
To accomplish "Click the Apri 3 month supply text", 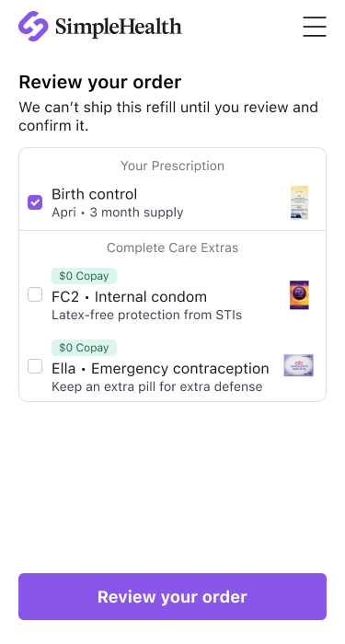I will coord(118,213).
